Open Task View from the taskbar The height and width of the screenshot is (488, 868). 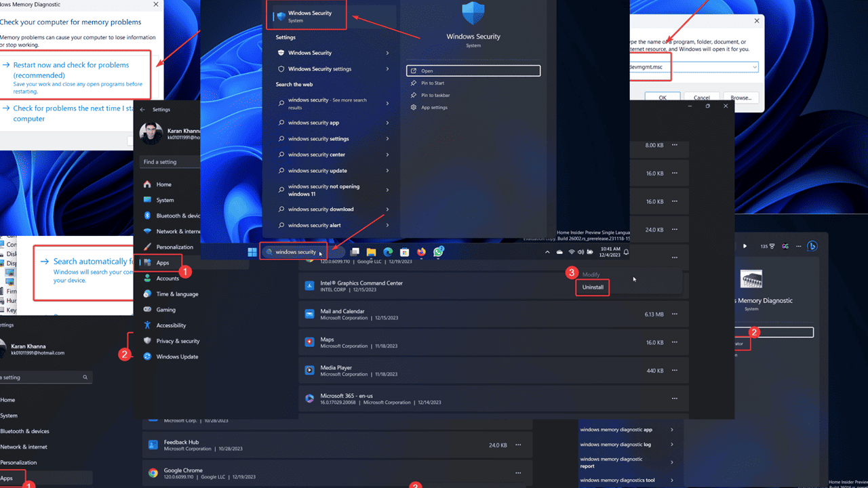355,252
